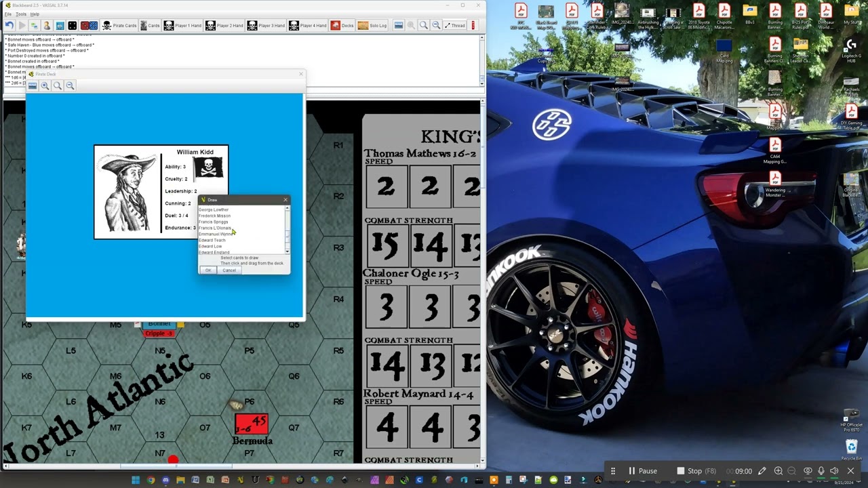
Task: Open the My Stuff desktop folder
Action: 851,14
